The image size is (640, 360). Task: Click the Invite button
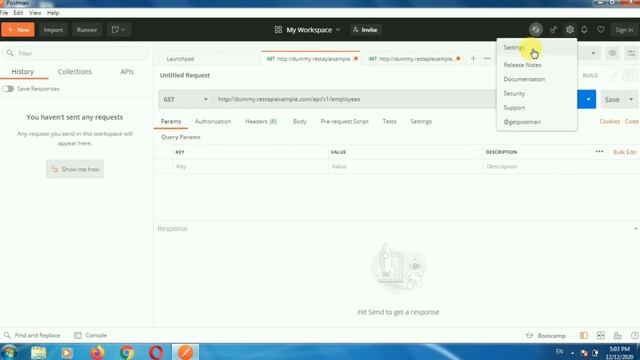(365, 30)
